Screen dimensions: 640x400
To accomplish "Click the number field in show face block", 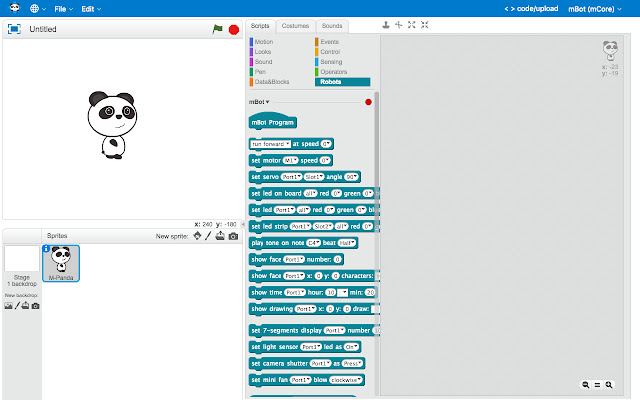I will (x=337, y=260).
